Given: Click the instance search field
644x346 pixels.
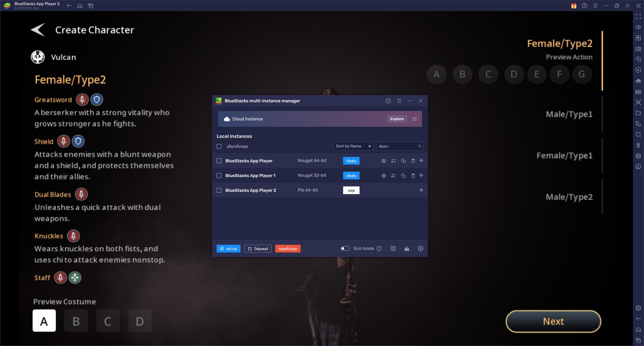Looking at the screenshot, I should pyautogui.click(x=399, y=146).
